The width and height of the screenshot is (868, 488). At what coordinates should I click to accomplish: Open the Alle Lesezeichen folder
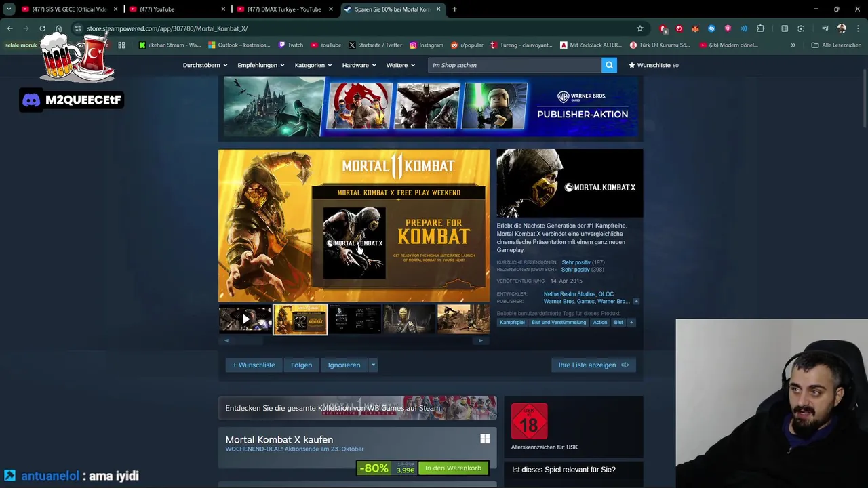pos(836,45)
